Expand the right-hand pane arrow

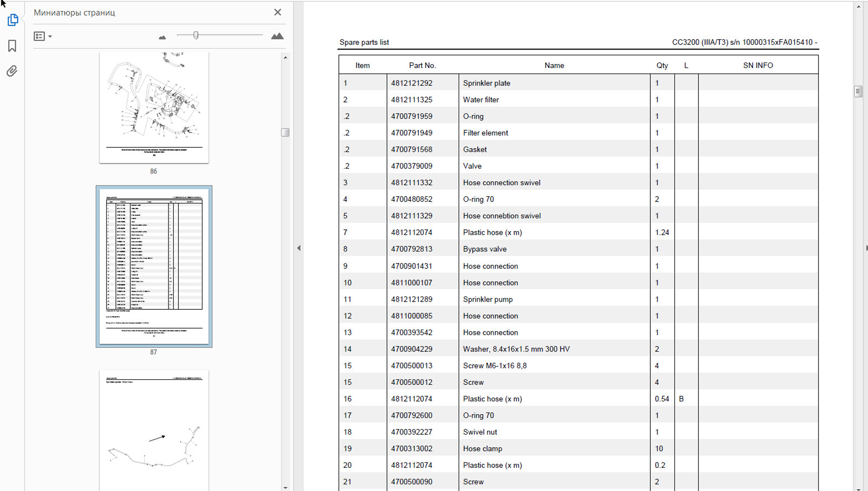click(x=866, y=248)
